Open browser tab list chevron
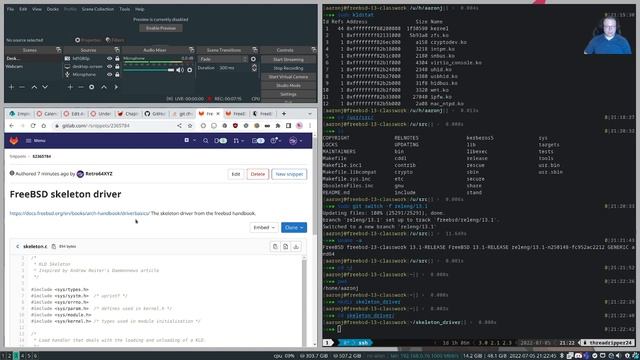The image size is (640, 360). click(x=309, y=114)
